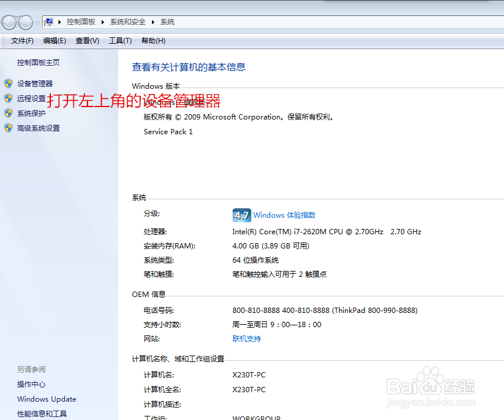Open 操作中心 under 另请参阅
This screenshot has height=420, width=504.
31,385
